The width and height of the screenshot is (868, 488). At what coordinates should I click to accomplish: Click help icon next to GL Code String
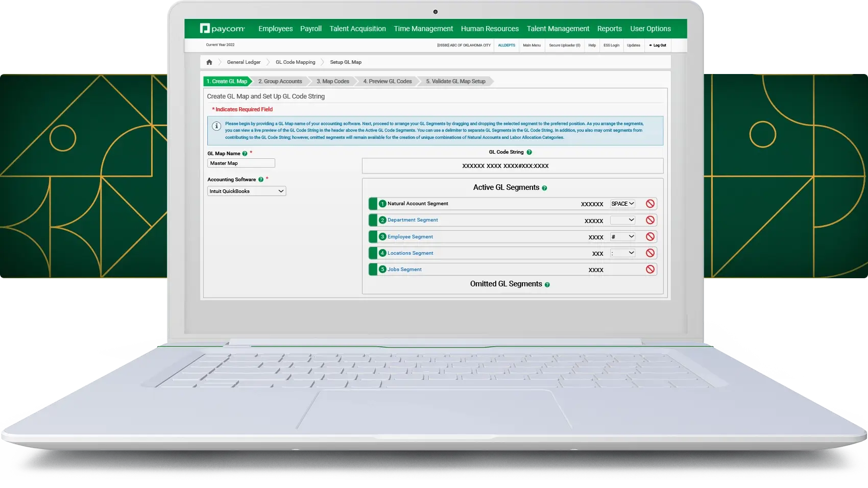pyautogui.click(x=529, y=152)
